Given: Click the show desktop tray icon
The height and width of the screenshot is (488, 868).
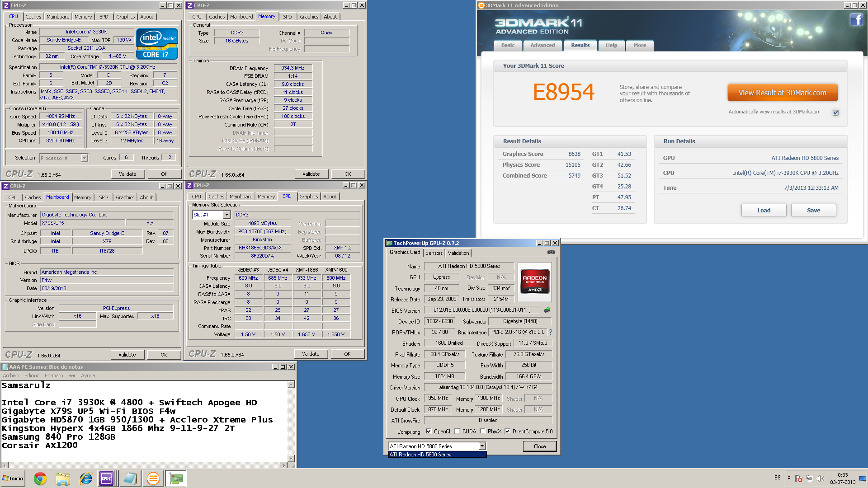Looking at the screenshot, I should 863,479.
